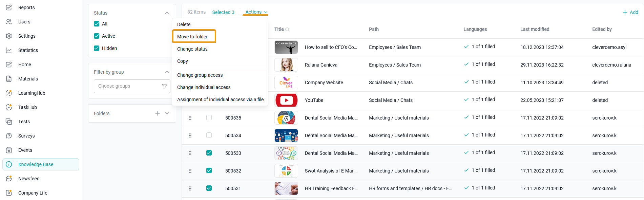Screen dimensions: 644x200
Task: Uncheck the checkbox for item 500532
Action: pyautogui.click(x=209, y=170)
